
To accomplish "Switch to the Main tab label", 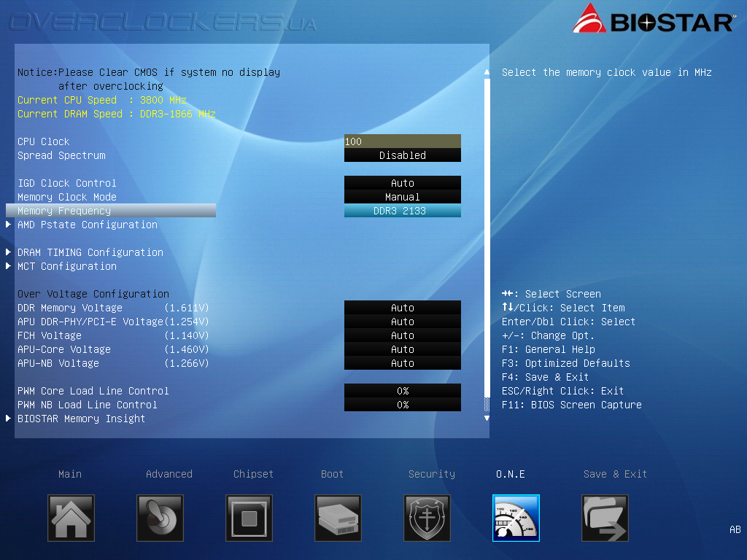I will tap(70, 474).
